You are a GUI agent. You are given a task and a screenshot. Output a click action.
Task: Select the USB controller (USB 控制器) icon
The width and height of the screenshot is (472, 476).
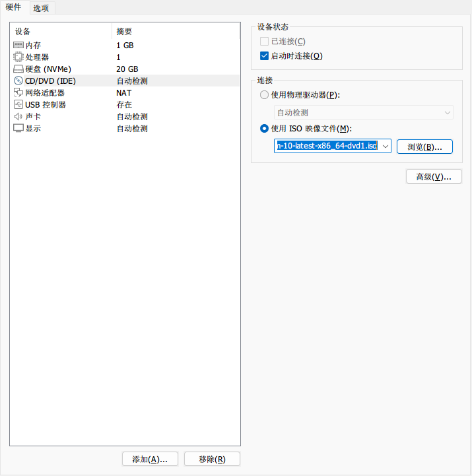(x=18, y=104)
